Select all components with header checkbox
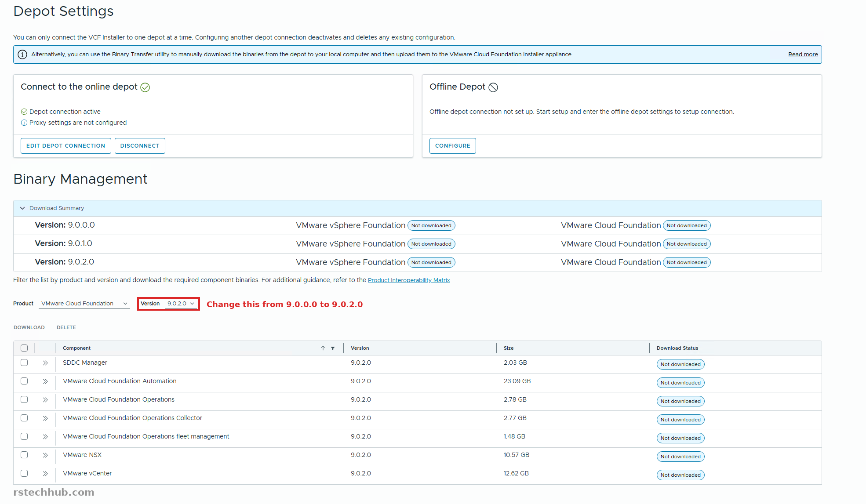The height and width of the screenshot is (504, 866). [x=24, y=348]
